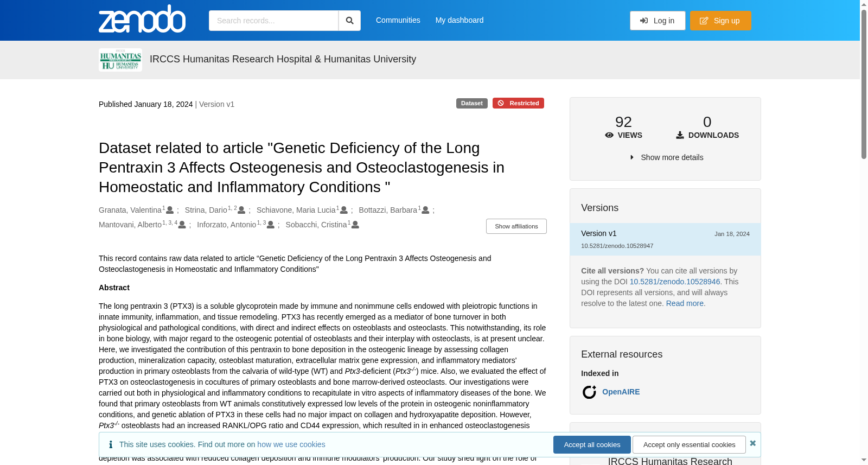The width and height of the screenshot is (868, 465).
Task: Open the Communities menu item
Action: (398, 20)
